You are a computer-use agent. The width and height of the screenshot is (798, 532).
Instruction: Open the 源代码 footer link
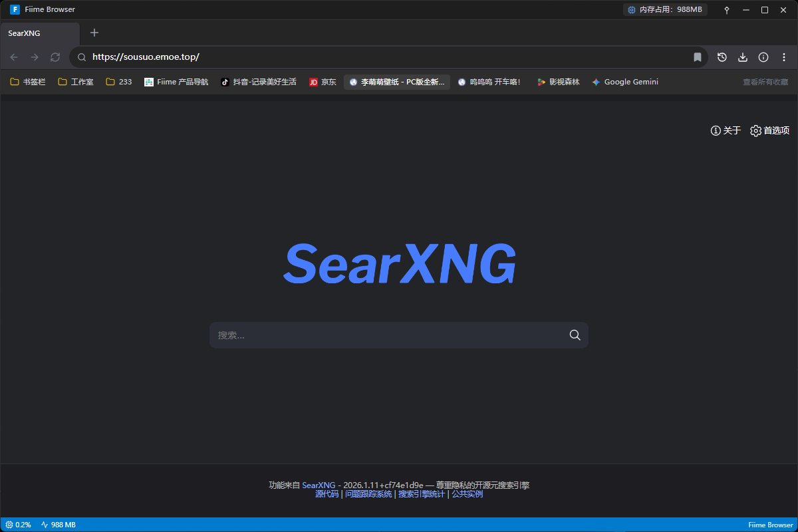pyautogui.click(x=327, y=494)
